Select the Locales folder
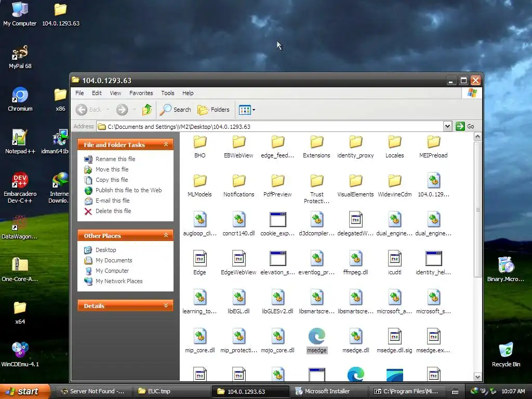The width and height of the screenshot is (532, 399). pyautogui.click(x=395, y=147)
